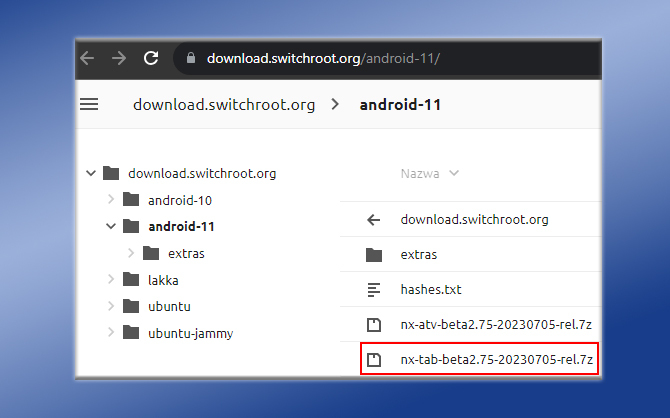This screenshot has width=670, height=418.
Task: Click the nx-tab-beta2.75 file icon
Action: point(374,360)
